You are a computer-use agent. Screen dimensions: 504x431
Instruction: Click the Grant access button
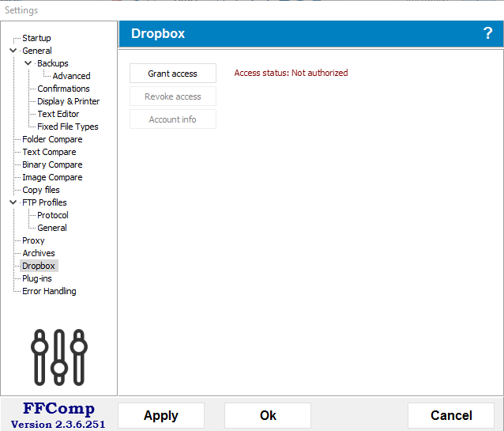pyautogui.click(x=172, y=74)
